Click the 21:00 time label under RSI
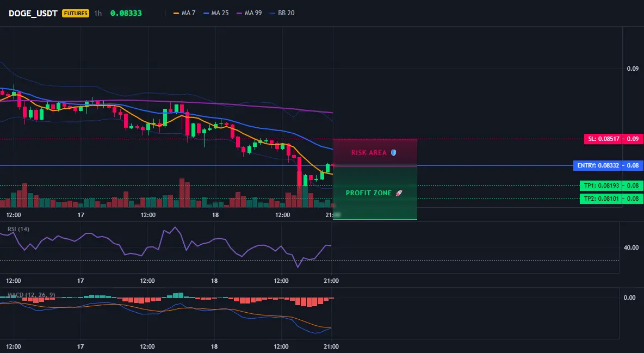This screenshot has height=353, width=644. click(x=331, y=281)
